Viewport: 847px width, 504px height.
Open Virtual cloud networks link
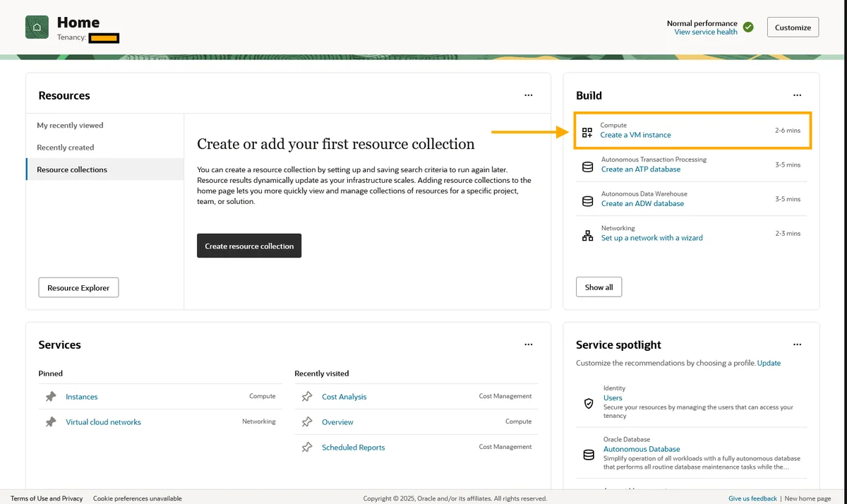[103, 422]
